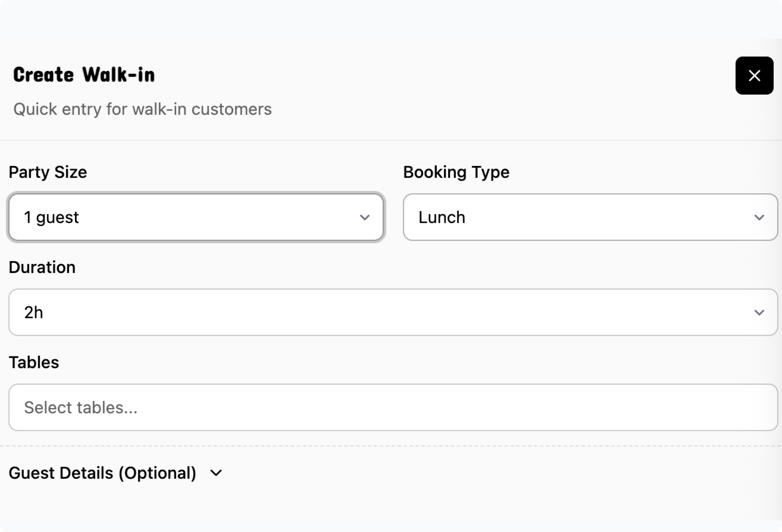
Task: Open the Duration dropdown
Action: click(393, 312)
